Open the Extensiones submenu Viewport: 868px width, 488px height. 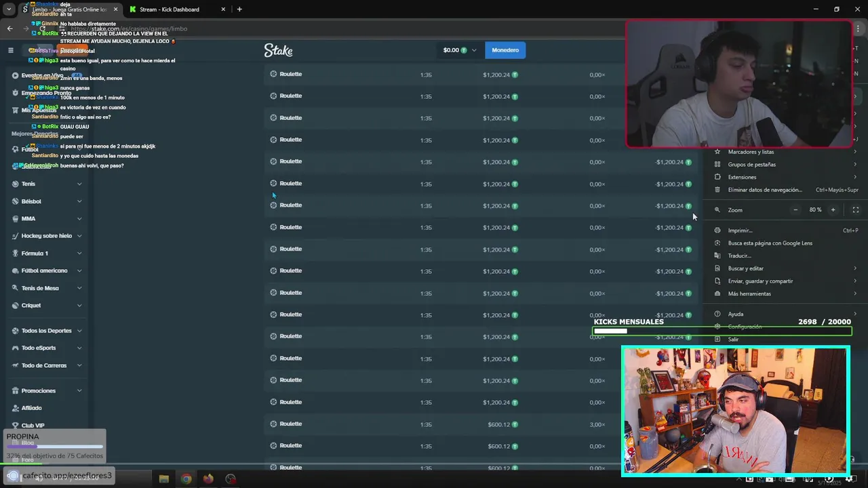(x=787, y=177)
